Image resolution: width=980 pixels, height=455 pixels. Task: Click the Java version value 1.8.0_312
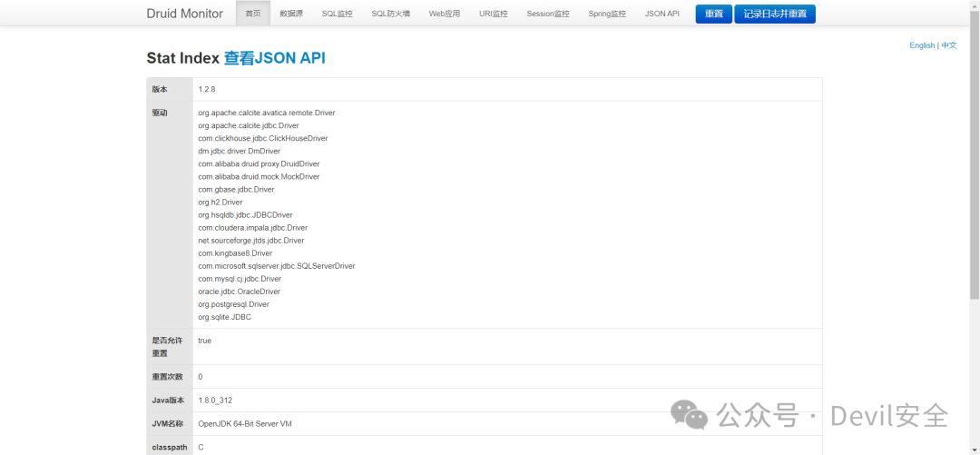[216, 401]
